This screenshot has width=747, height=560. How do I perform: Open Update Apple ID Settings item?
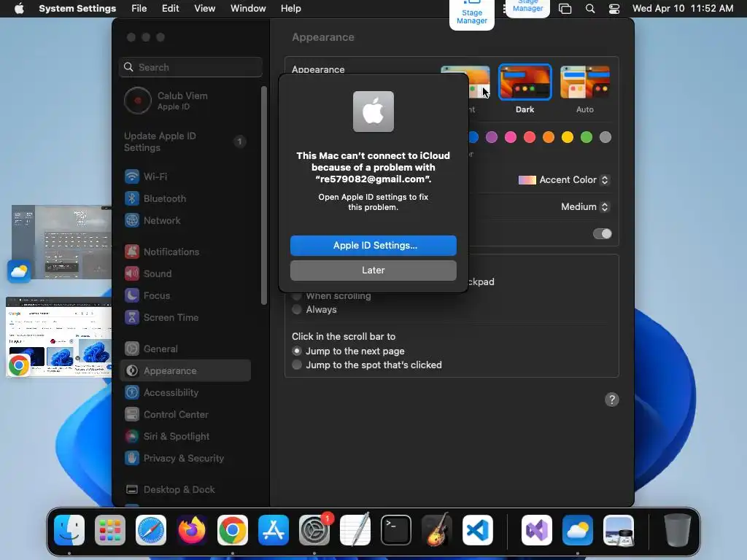(186, 142)
